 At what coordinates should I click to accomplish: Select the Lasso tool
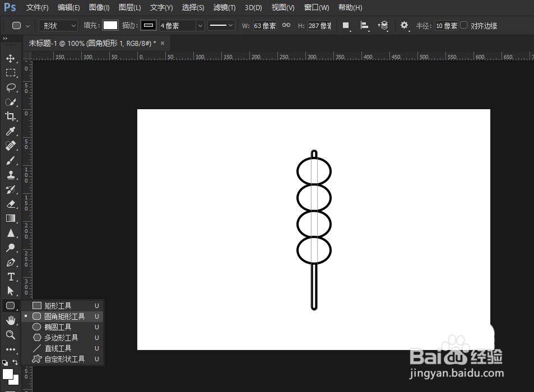[x=11, y=87]
